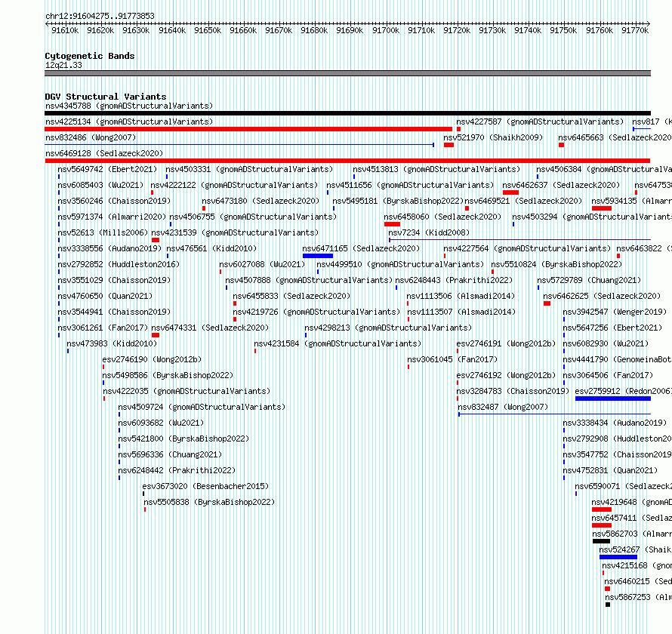Image resolution: width=672 pixels, height=634 pixels.
Task: Click the nsv5867253 black variant square
Action: 608,605
